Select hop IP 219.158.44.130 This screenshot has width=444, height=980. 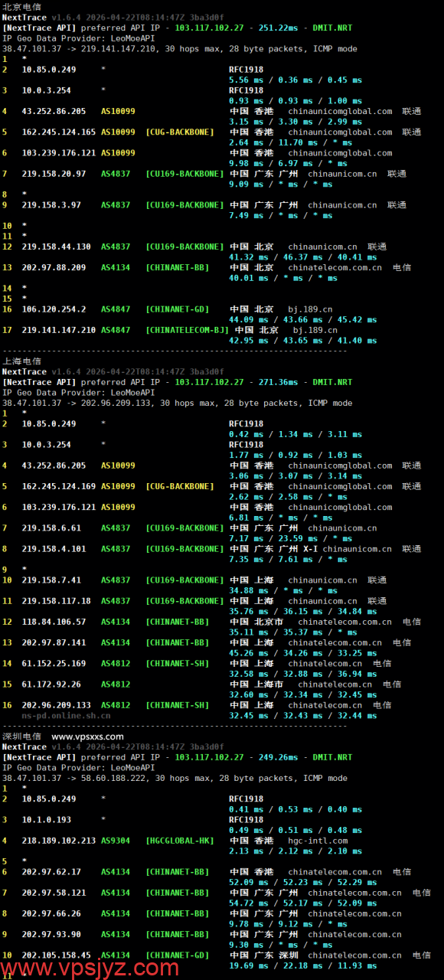[x=57, y=247]
